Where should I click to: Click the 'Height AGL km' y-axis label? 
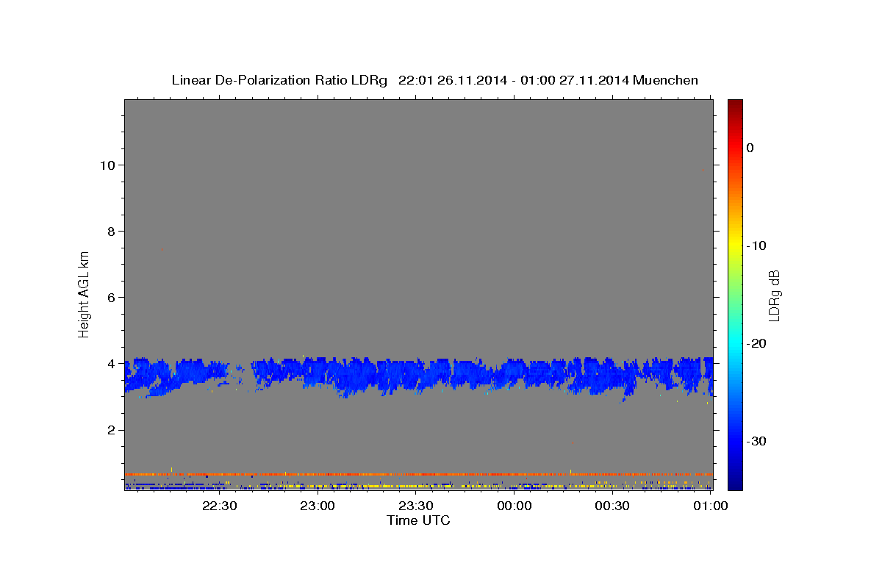pyautogui.click(x=85, y=294)
